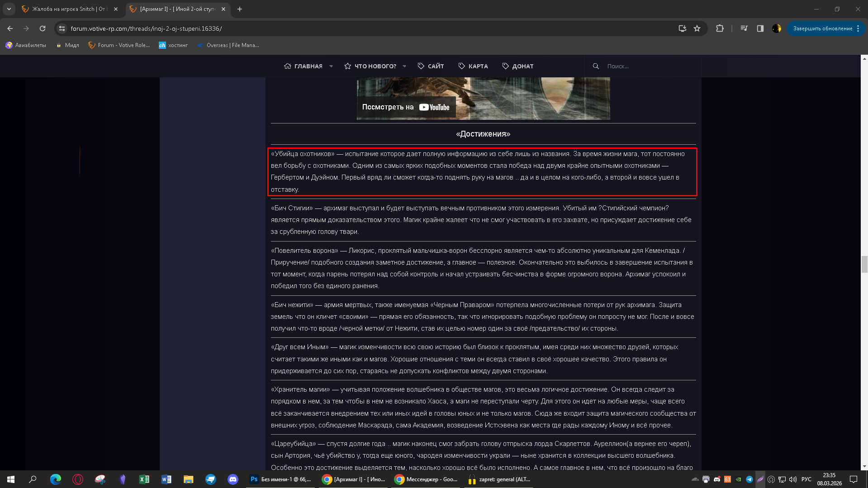Reload the current forum page
The image size is (868, 488).
(x=43, y=28)
